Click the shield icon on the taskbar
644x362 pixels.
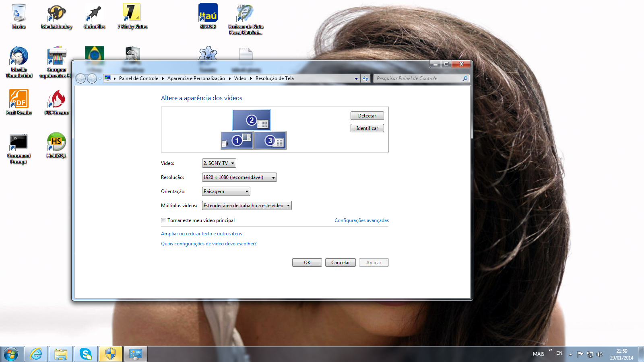[x=111, y=354]
